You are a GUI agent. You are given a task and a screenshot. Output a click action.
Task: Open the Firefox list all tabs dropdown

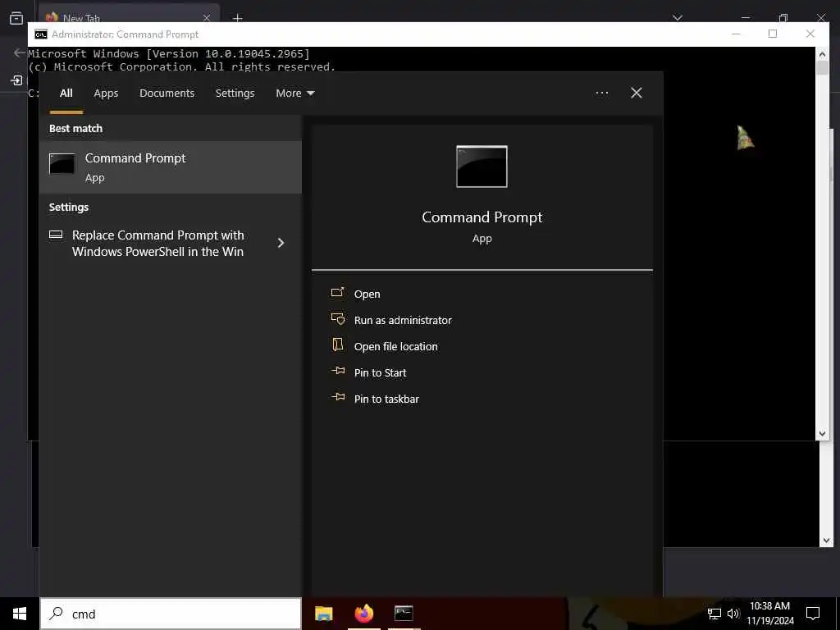tap(677, 18)
